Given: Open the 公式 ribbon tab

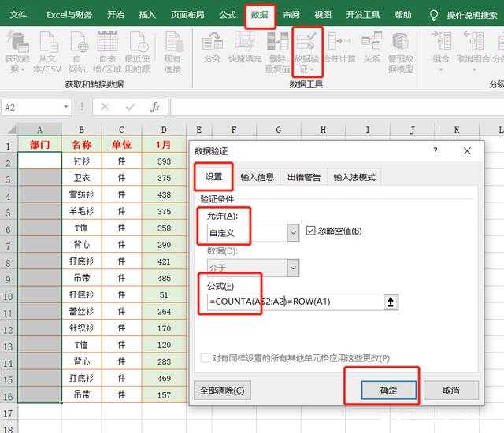Looking at the screenshot, I should [x=228, y=15].
